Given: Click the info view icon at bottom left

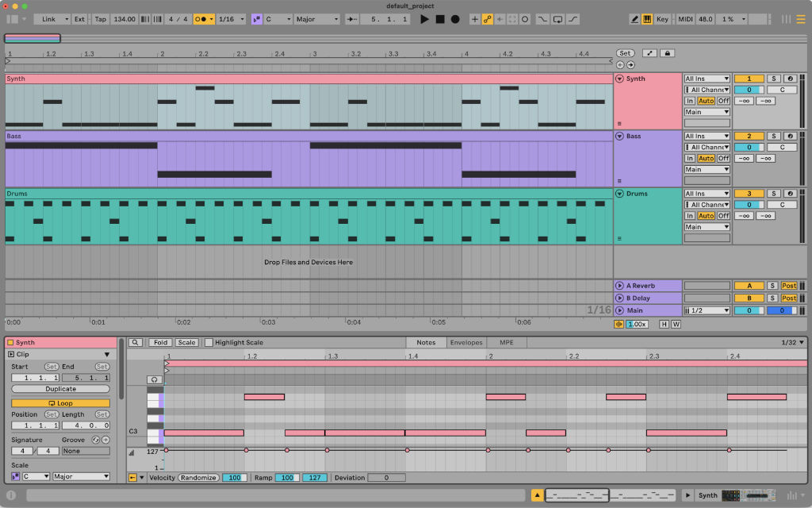Looking at the screenshot, I should pos(11,495).
